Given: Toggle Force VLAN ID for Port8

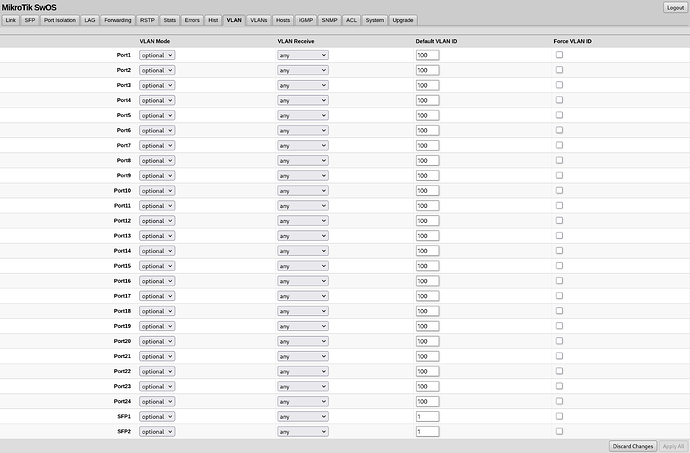Looking at the screenshot, I should point(559,160).
